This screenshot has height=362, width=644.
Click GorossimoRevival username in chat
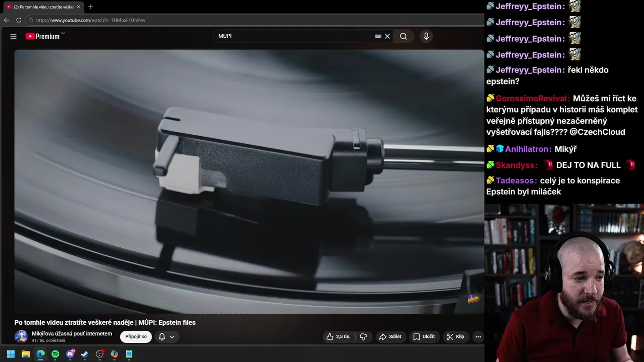click(532, 99)
